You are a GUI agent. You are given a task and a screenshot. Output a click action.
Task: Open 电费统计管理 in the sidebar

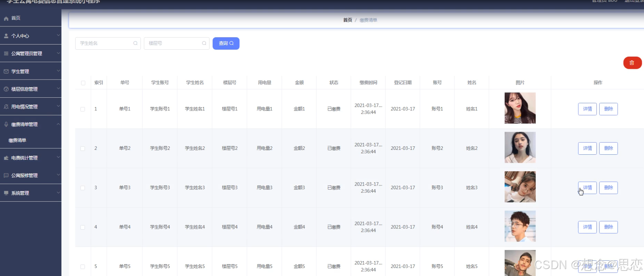(31, 158)
